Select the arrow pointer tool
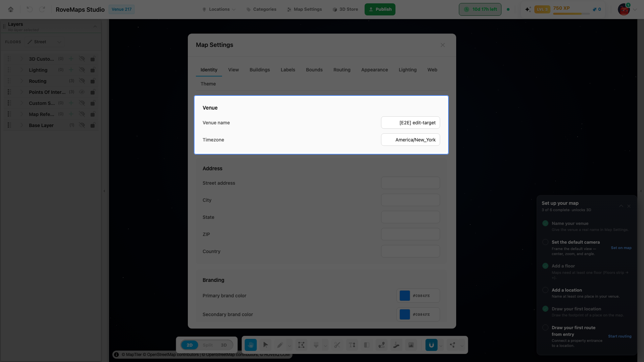 click(265, 345)
